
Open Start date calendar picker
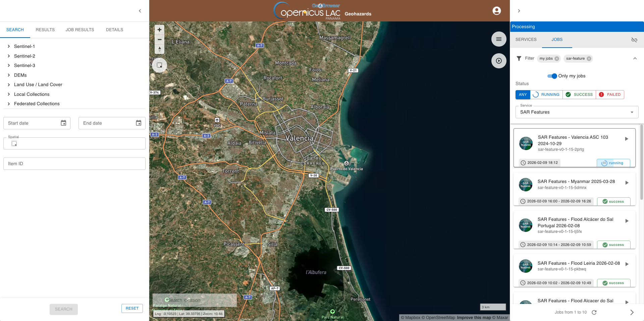[63, 123]
